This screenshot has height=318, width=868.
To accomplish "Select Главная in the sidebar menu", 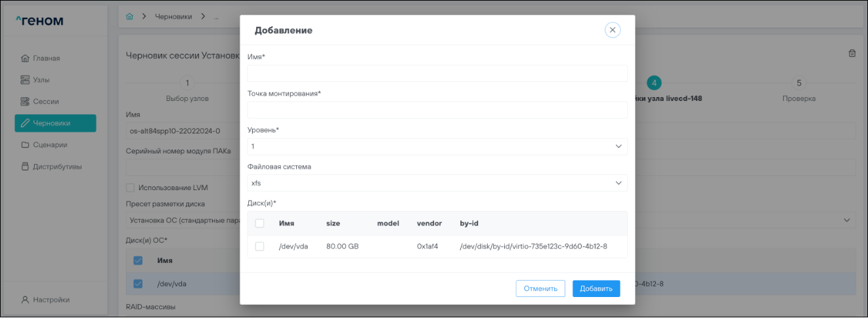I will pos(46,58).
